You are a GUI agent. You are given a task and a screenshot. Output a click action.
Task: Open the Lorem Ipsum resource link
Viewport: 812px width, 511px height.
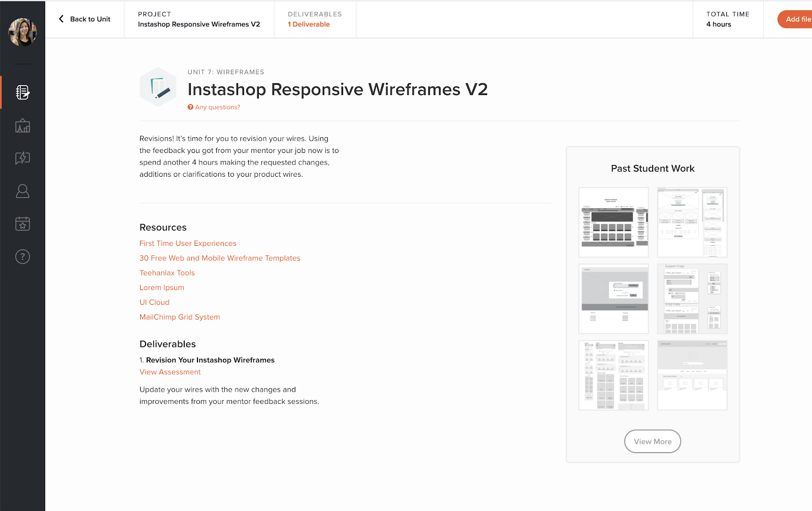(162, 288)
